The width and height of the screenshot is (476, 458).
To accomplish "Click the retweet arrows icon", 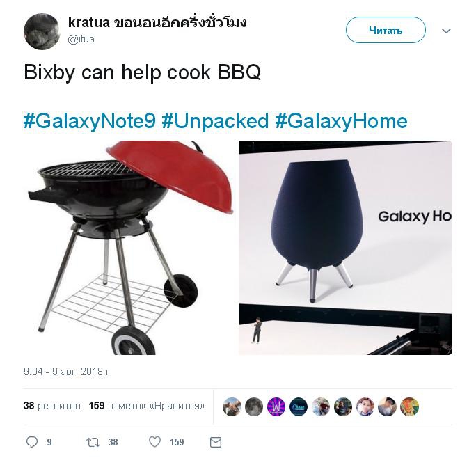I will coord(93,442).
